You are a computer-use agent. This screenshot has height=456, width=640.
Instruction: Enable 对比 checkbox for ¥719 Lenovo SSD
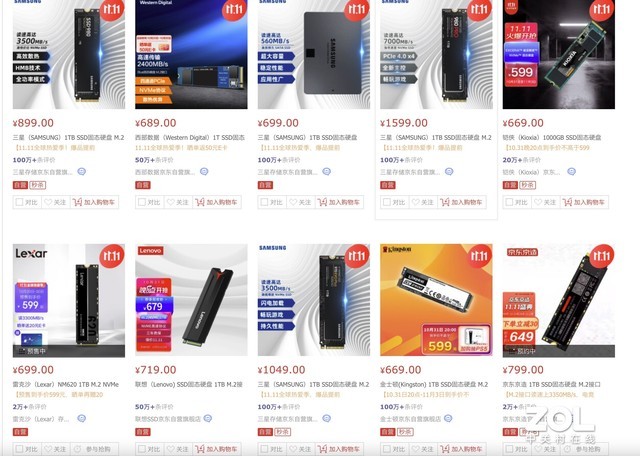point(142,449)
